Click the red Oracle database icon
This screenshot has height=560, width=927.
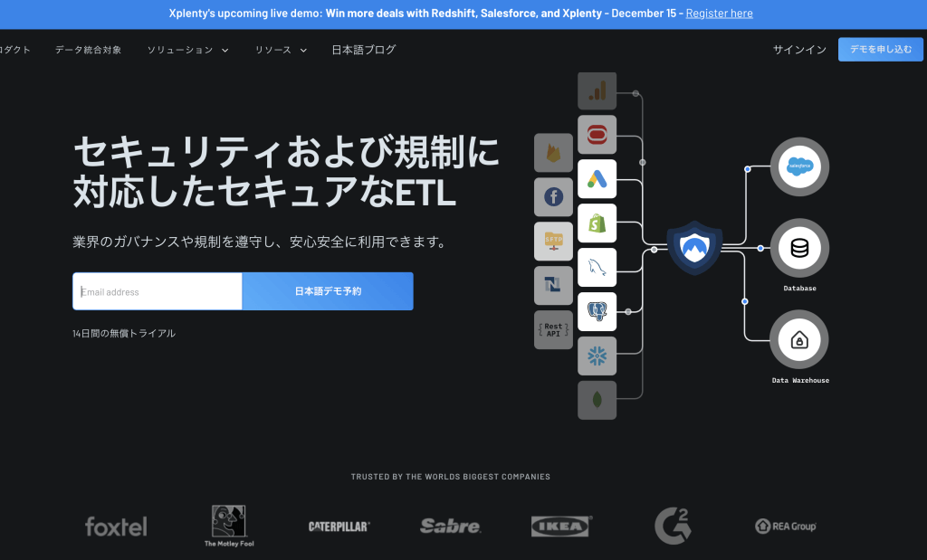coord(597,135)
